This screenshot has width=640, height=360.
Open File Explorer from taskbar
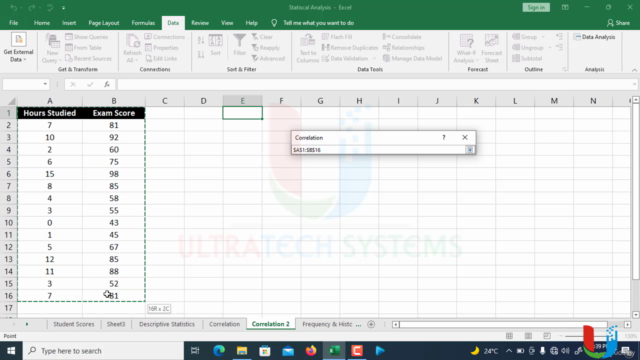coord(242,351)
